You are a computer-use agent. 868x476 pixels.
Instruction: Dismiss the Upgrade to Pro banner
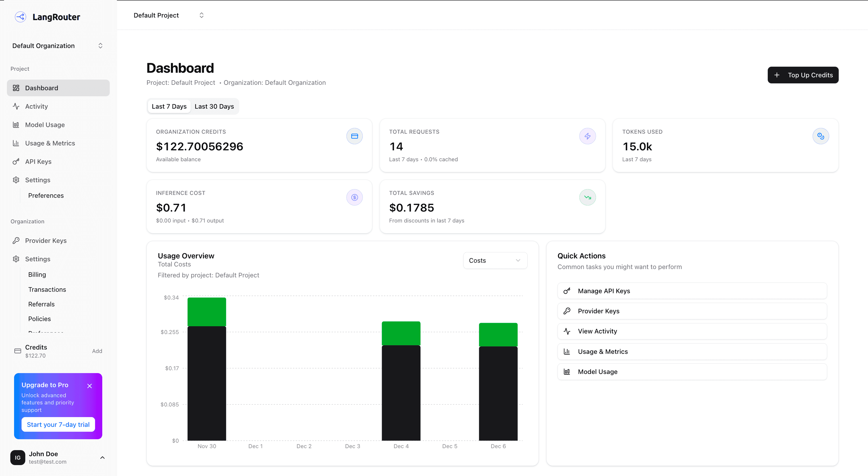[90, 386]
